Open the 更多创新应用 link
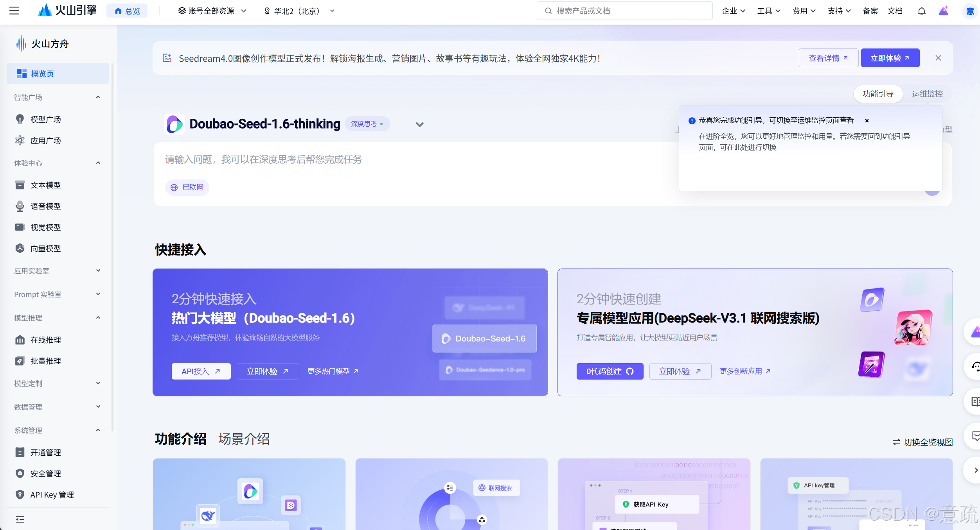Image resolution: width=980 pixels, height=530 pixels. click(745, 371)
